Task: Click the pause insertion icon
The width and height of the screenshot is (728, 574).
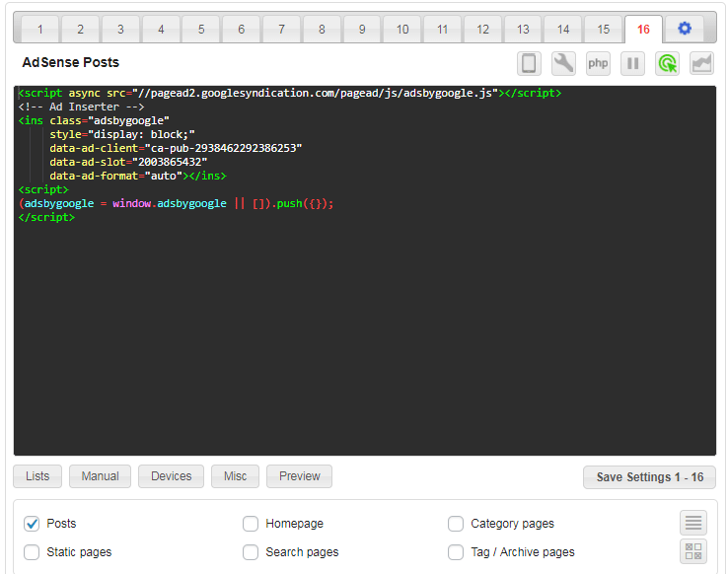Action: coord(632,63)
